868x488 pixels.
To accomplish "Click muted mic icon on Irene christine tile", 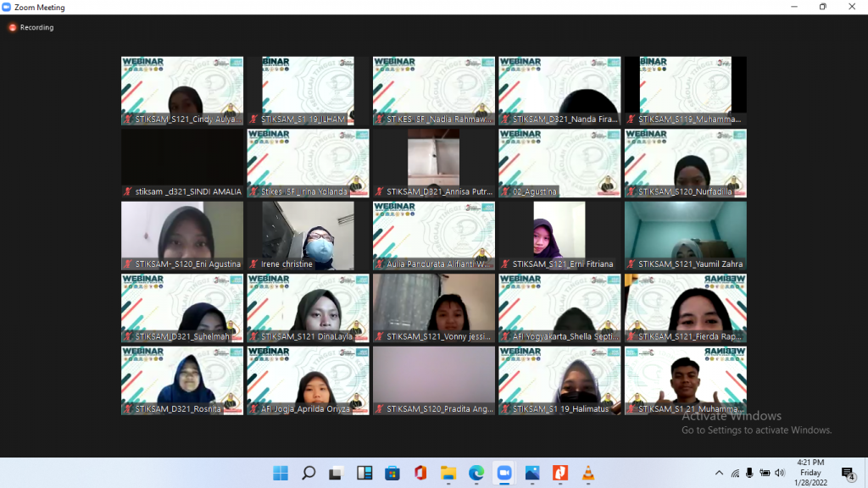I will point(253,264).
